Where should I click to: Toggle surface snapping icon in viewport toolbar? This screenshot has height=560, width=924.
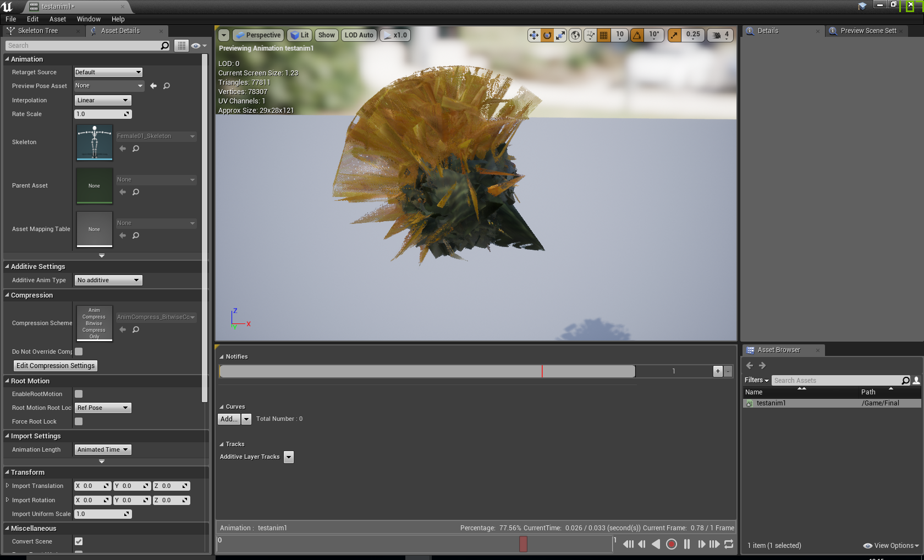591,35
